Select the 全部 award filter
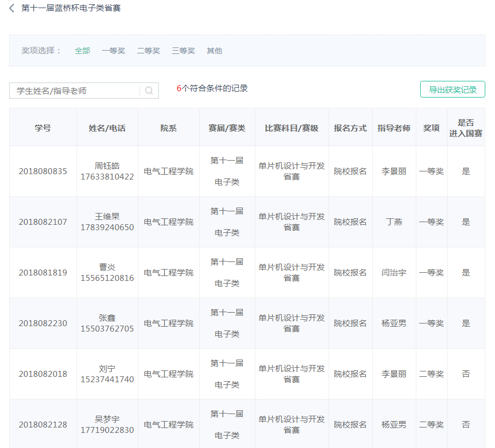 (x=82, y=51)
